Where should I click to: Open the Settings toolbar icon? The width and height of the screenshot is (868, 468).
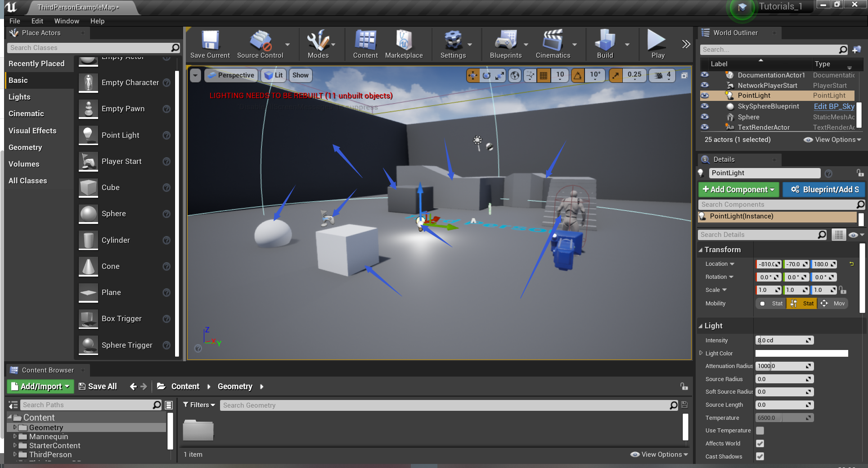pos(453,44)
